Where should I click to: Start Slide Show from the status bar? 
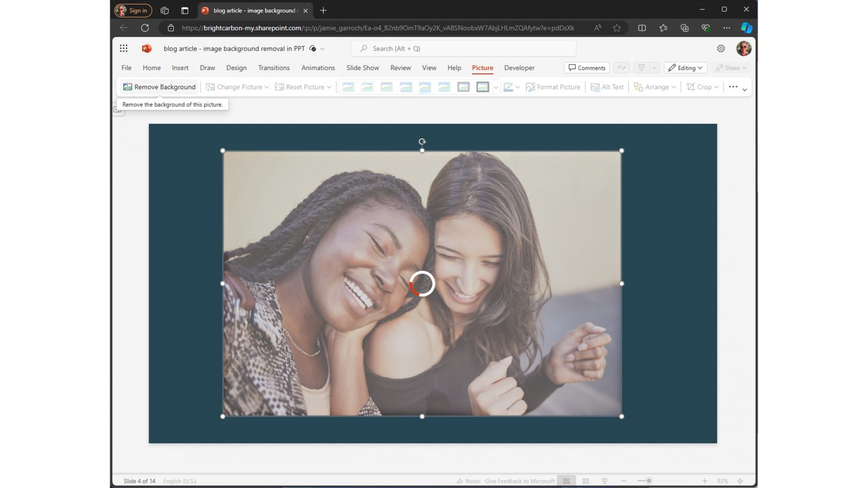[604, 481]
